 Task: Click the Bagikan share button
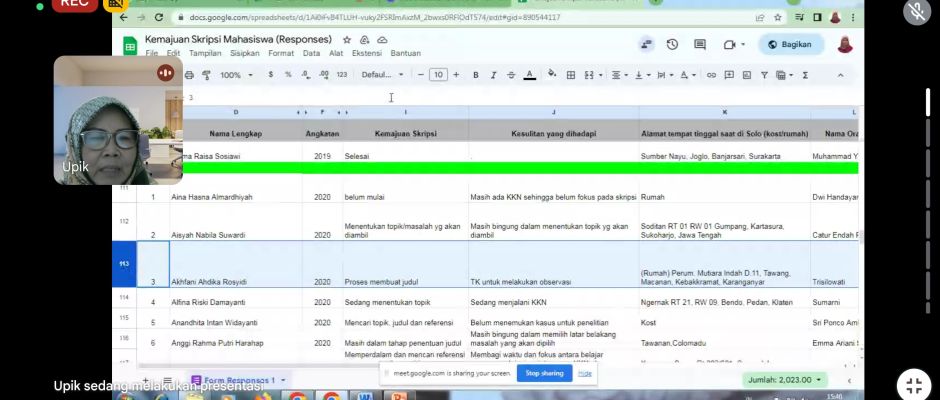tap(790, 45)
